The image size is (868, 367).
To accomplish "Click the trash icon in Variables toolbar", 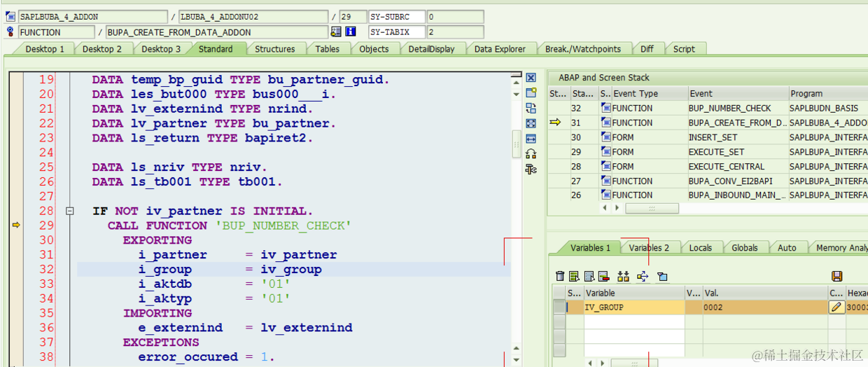I will (x=560, y=276).
